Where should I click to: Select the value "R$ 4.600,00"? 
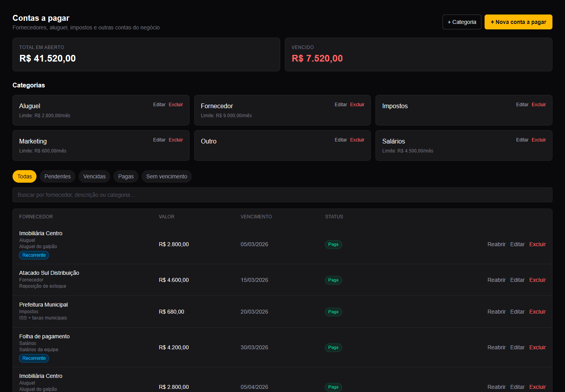point(174,280)
